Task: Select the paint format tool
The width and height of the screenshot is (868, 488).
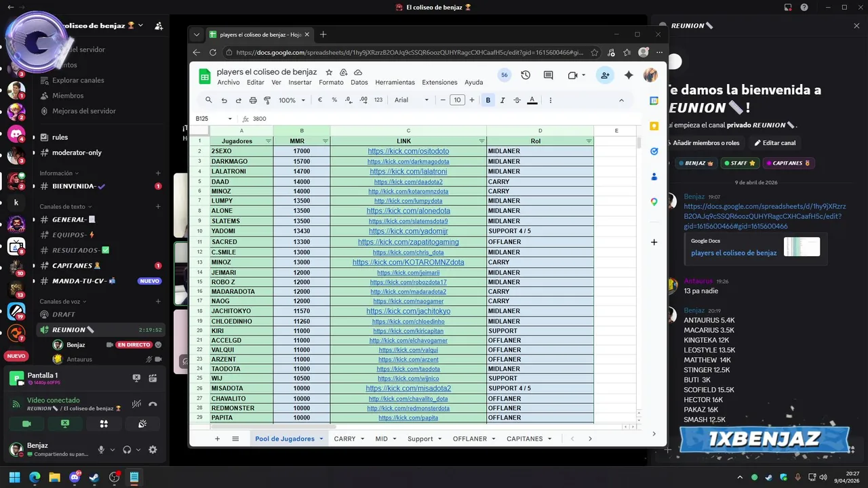Action: (x=267, y=100)
